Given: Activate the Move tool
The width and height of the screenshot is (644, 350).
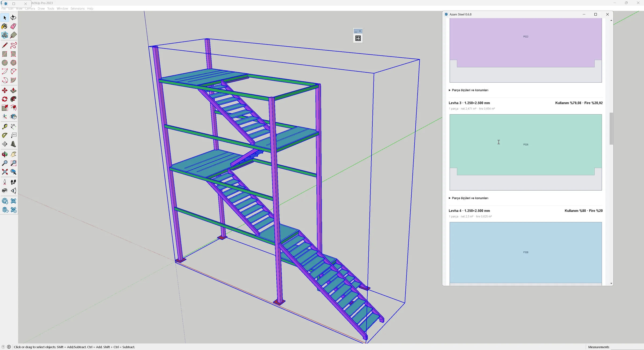Looking at the screenshot, I should click(x=5, y=91).
